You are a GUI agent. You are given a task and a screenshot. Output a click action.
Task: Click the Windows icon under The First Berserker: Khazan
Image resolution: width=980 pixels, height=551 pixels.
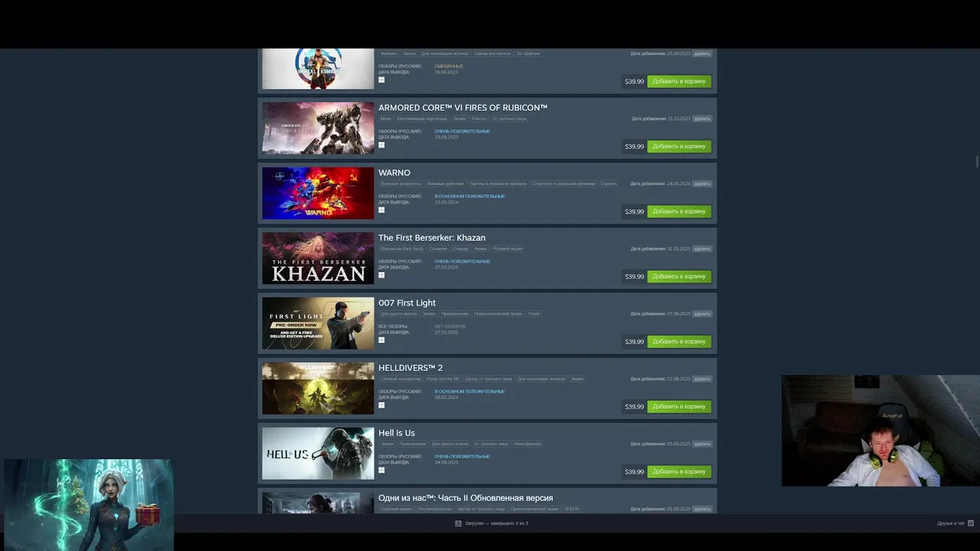(381, 275)
